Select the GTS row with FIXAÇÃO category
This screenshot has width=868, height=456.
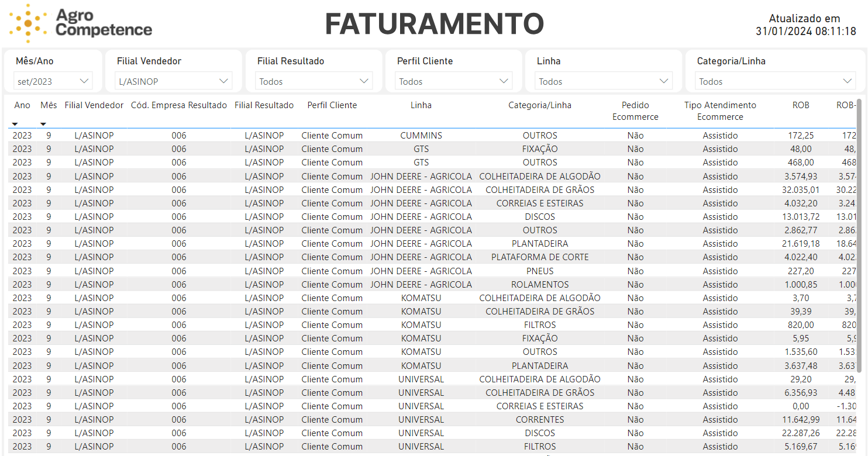pos(432,149)
